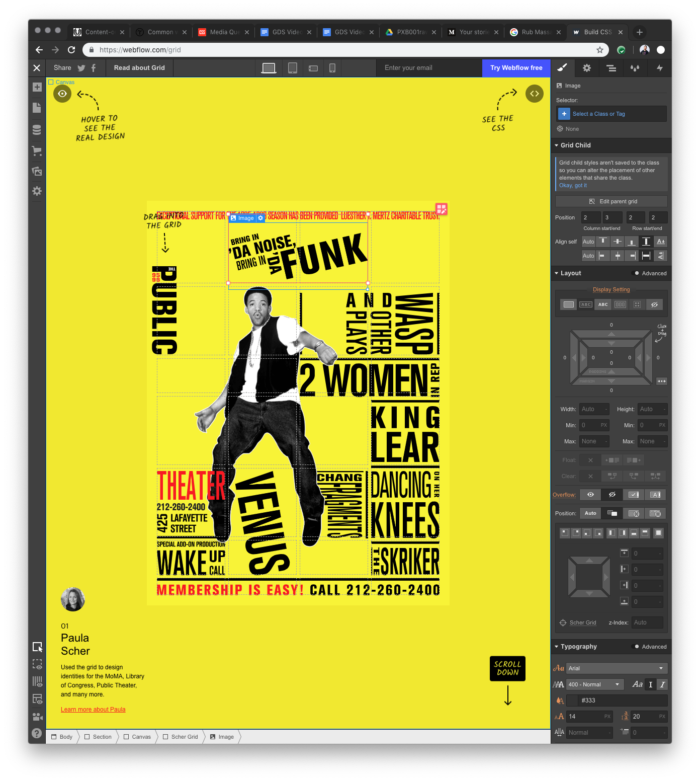Open the 400 - Normal font weight dropdown
The width and height of the screenshot is (700, 781).
click(x=595, y=684)
